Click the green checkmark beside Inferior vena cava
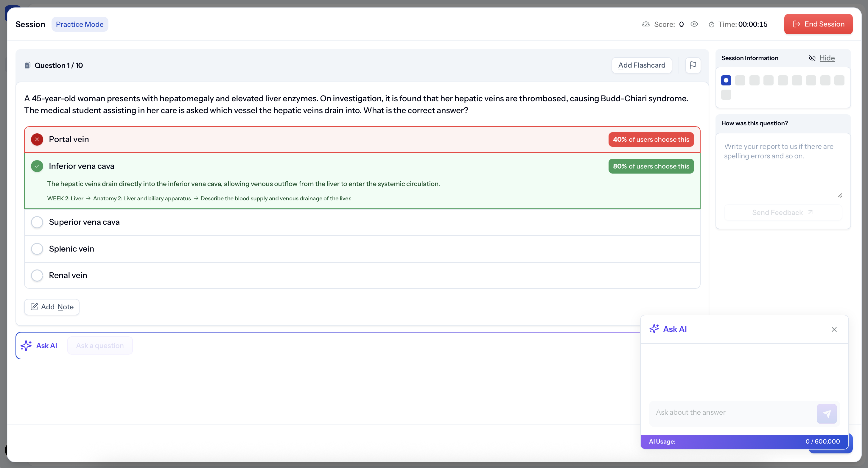Image resolution: width=868 pixels, height=468 pixels. (x=37, y=166)
